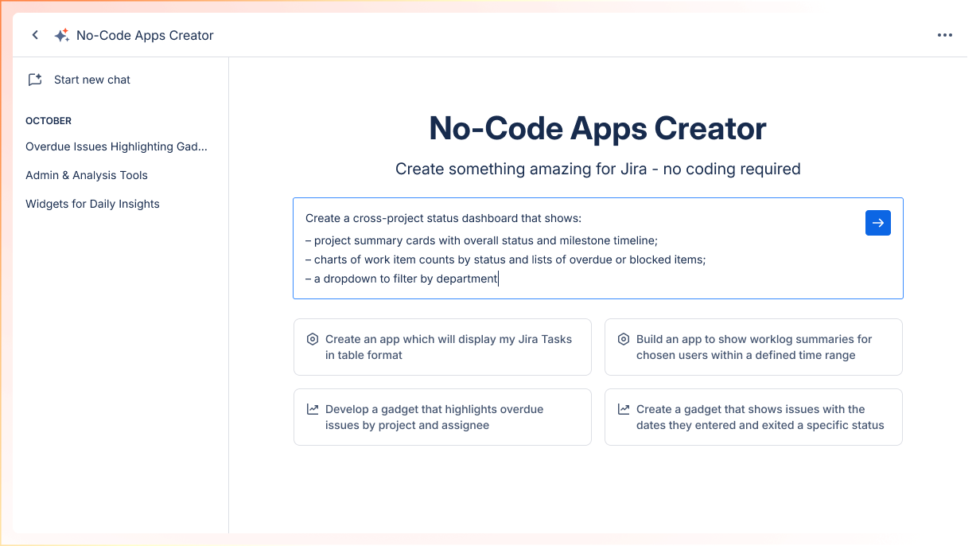
Task: Submit the prompt with the blue arrow button
Action: coord(878,223)
